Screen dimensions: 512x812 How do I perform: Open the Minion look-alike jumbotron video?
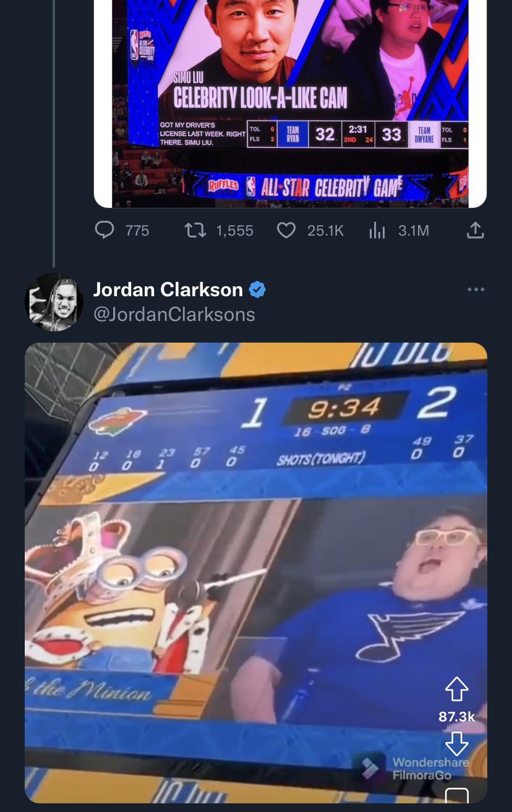click(x=256, y=573)
